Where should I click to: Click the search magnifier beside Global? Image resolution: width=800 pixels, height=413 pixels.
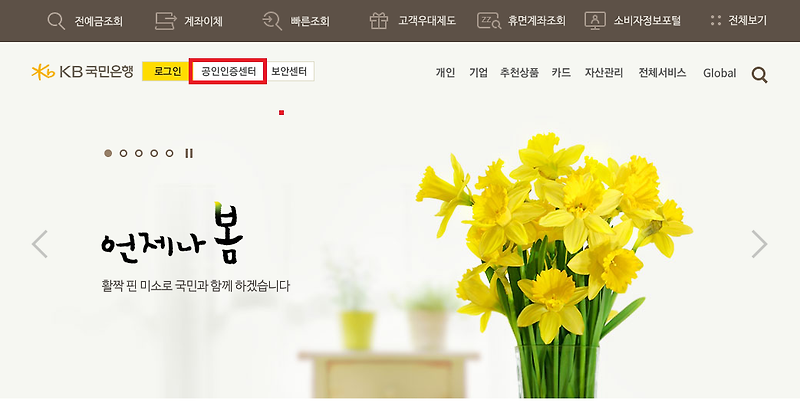coord(759,75)
